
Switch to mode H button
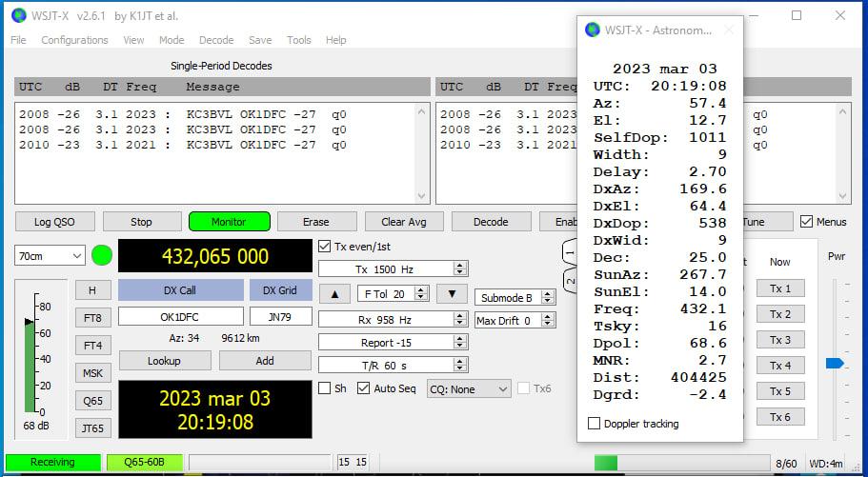click(x=93, y=290)
